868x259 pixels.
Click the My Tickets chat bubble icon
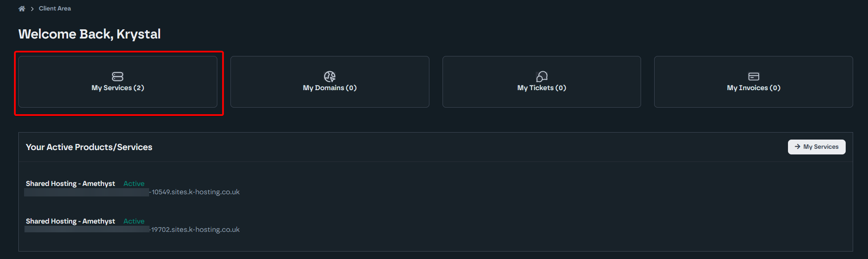(x=542, y=77)
